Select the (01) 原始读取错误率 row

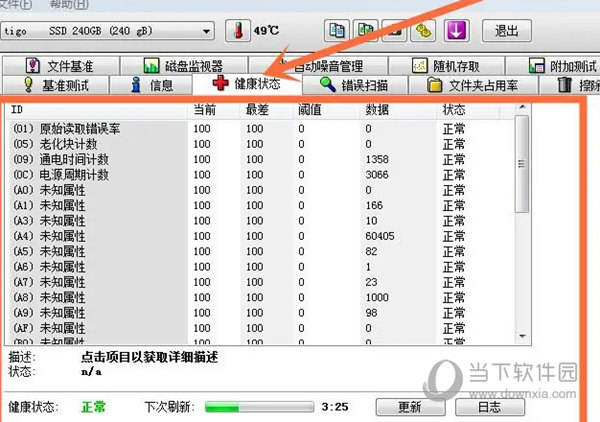click(260, 129)
